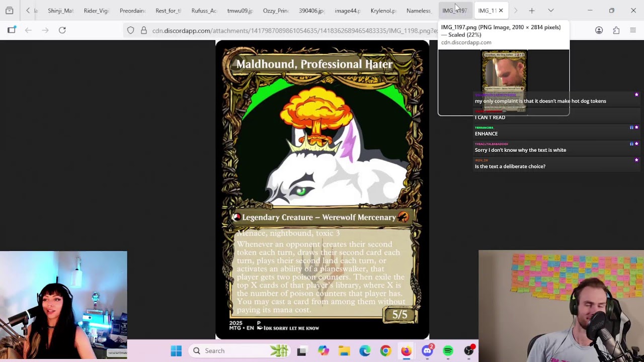Open the extensions menu

[616, 30]
